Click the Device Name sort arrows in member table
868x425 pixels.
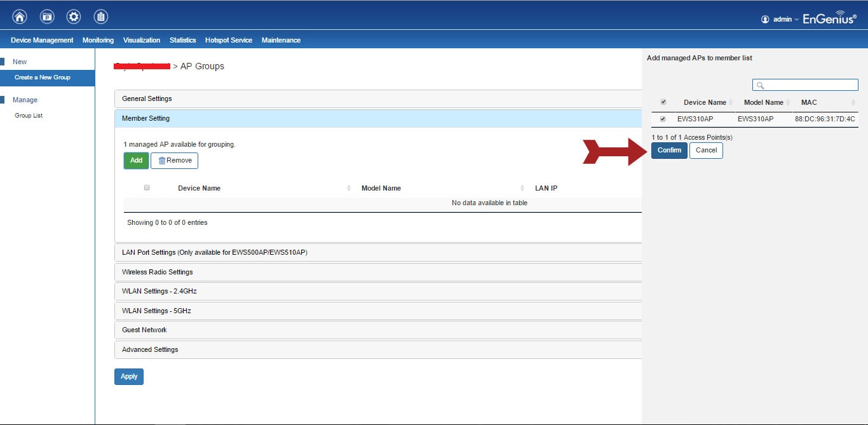[349, 188]
